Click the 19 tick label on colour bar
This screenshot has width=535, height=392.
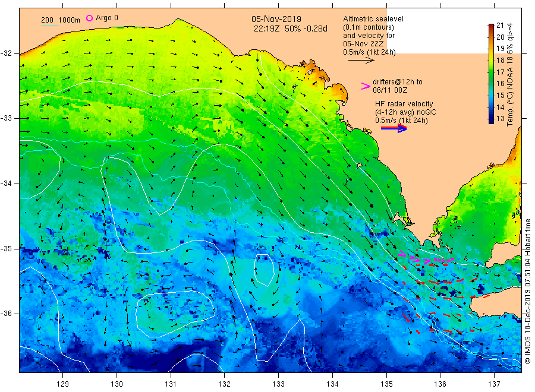tap(500, 48)
